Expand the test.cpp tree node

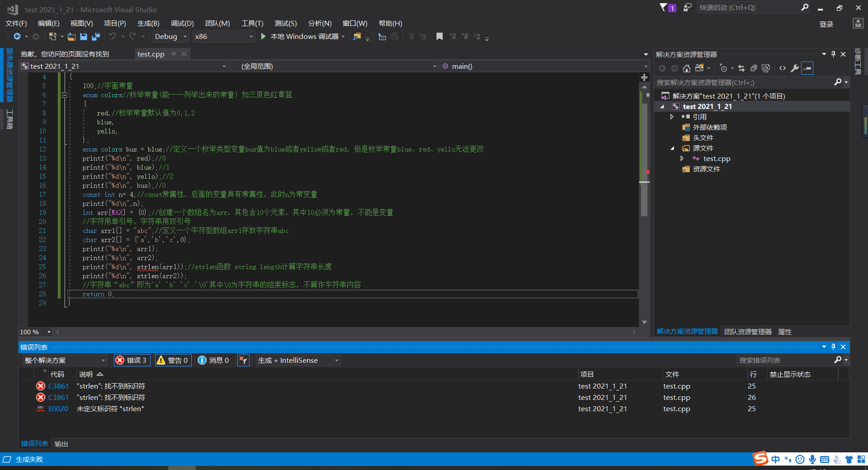pos(682,159)
